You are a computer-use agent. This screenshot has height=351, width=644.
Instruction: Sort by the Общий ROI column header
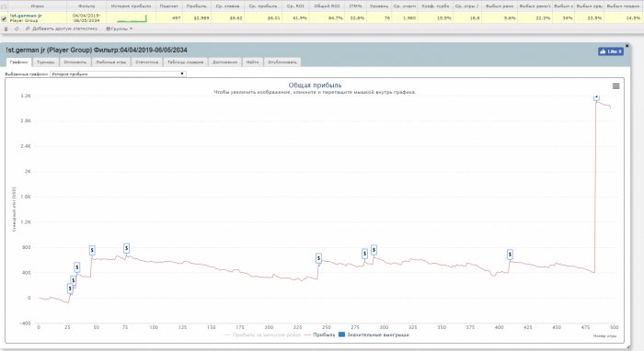pyautogui.click(x=327, y=6)
